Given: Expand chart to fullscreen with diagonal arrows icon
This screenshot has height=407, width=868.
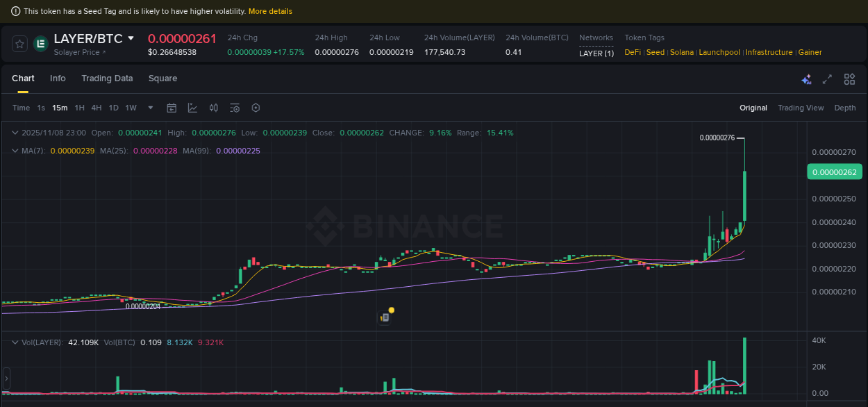Looking at the screenshot, I should click(826, 79).
